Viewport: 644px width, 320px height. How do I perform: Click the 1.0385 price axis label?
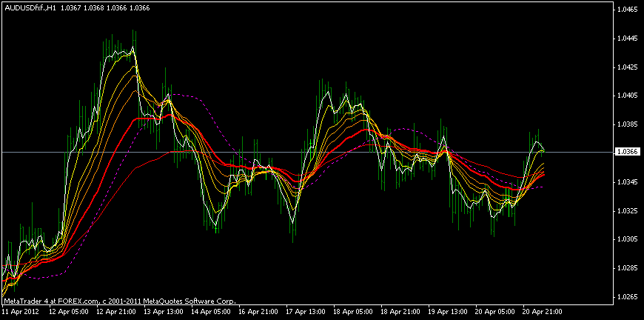click(627, 124)
